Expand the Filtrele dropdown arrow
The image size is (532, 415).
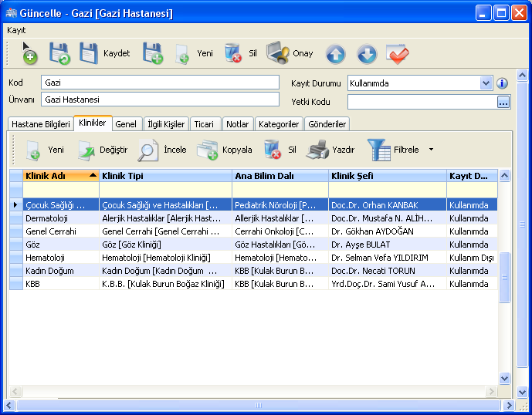coord(431,150)
